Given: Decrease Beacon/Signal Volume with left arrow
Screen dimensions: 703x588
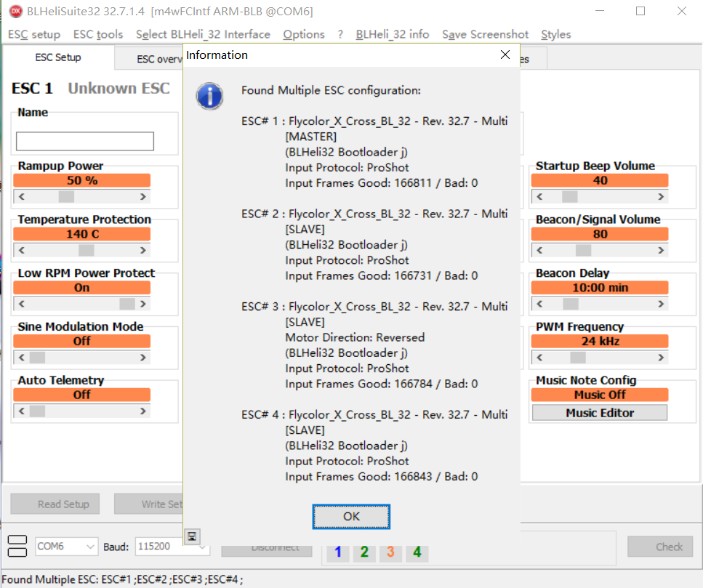Looking at the screenshot, I should pyautogui.click(x=539, y=250).
